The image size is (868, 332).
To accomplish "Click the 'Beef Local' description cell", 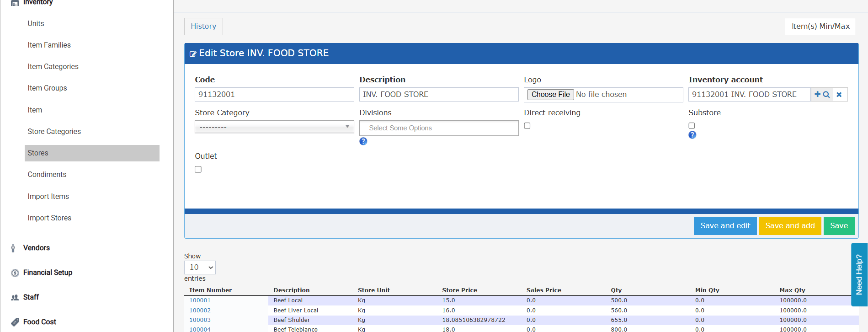I will click(x=288, y=300).
